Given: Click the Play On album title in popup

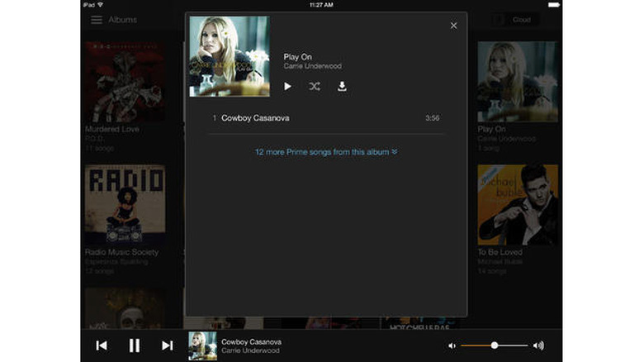Looking at the screenshot, I should coord(298,57).
